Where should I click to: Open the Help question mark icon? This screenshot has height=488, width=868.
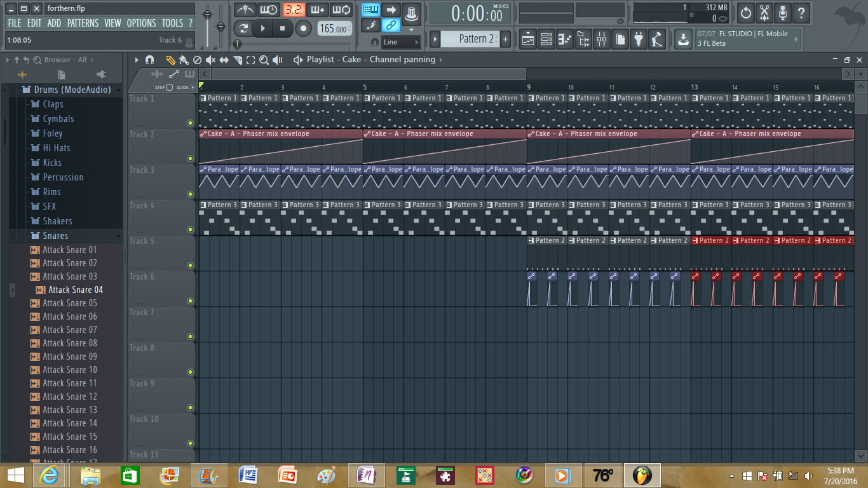click(x=801, y=12)
